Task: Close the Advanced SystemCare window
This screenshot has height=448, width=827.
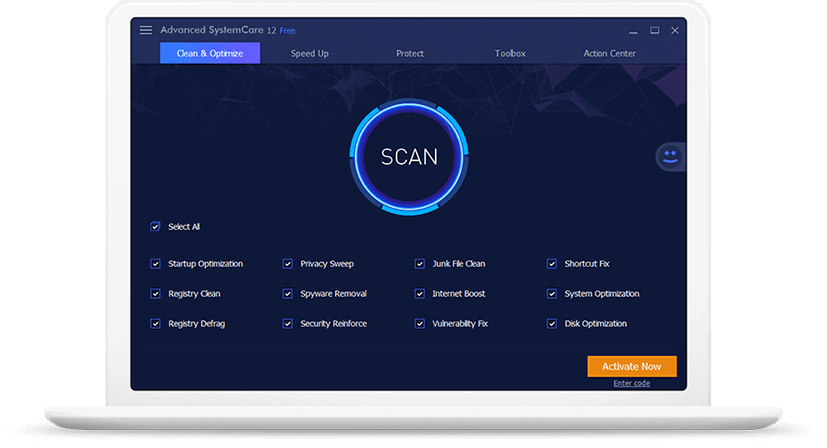Action: tap(675, 31)
